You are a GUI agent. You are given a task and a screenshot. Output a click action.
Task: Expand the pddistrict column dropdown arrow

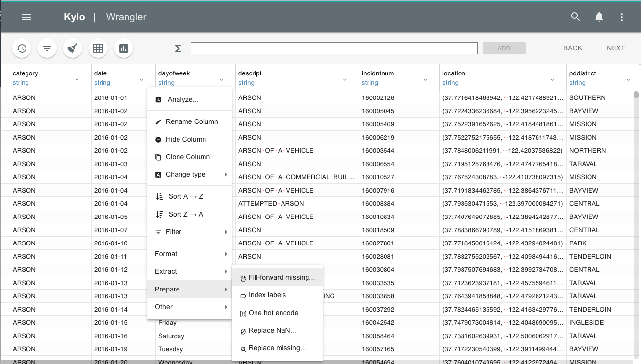pyautogui.click(x=628, y=79)
